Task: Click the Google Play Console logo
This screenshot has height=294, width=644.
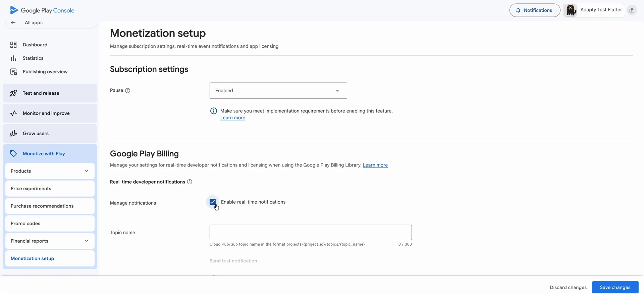Action: (x=42, y=10)
